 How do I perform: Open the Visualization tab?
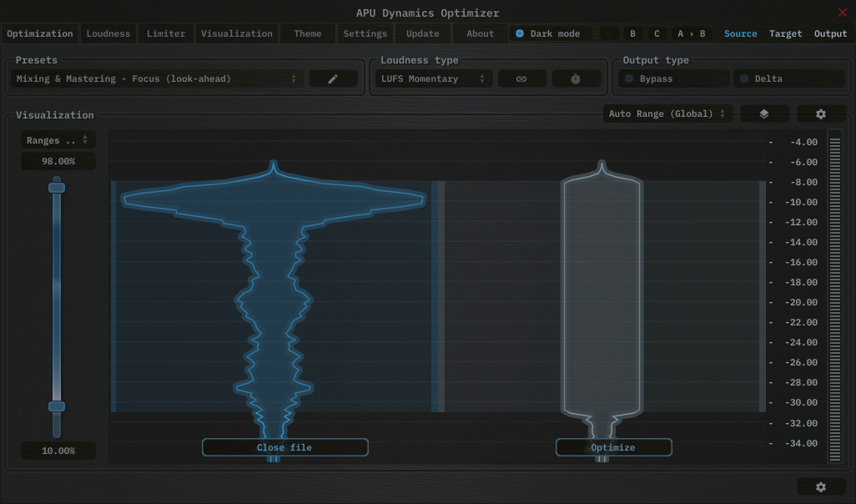click(236, 33)
